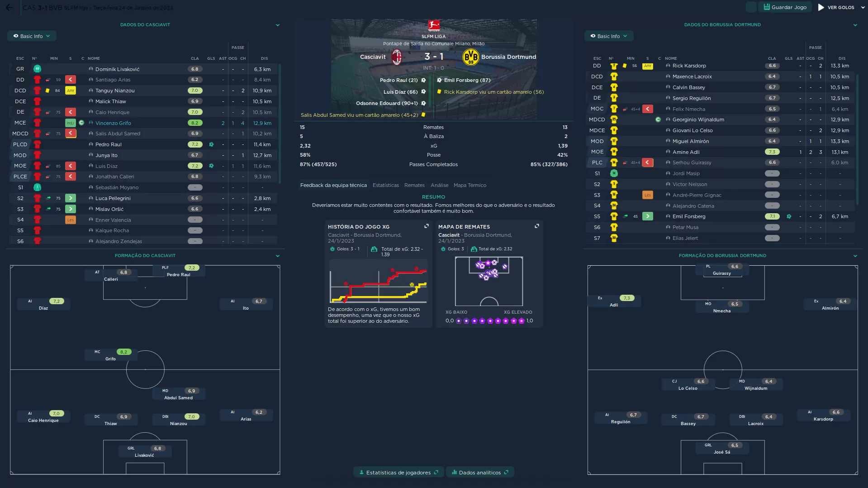The height and width of the screenshot is (488, 868).
Task: Select José Sá on Dortmund formation pitch
Action: (722, 449)
